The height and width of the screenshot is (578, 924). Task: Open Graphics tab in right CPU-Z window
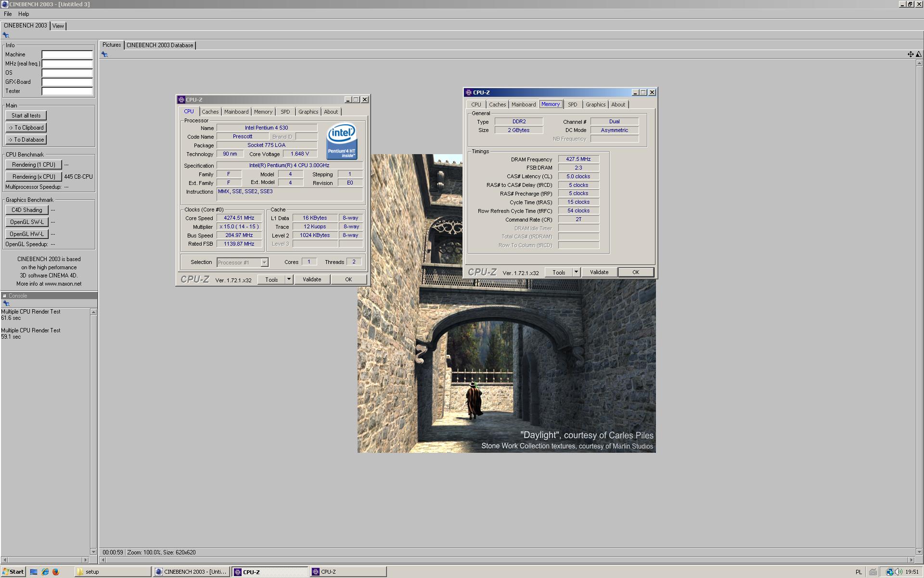coord(595,105)
